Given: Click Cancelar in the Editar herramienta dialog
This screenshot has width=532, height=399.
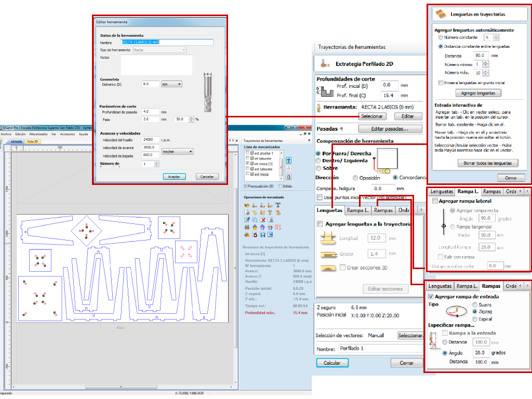Looking at the screenshot, I should coord(207,177).
